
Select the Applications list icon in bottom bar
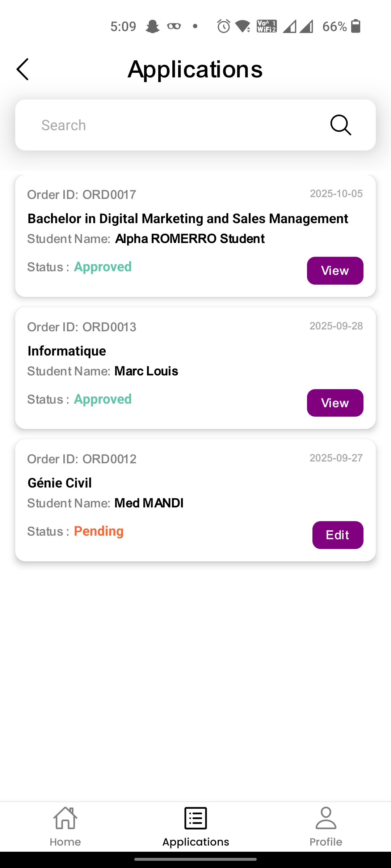click(195, 818)
